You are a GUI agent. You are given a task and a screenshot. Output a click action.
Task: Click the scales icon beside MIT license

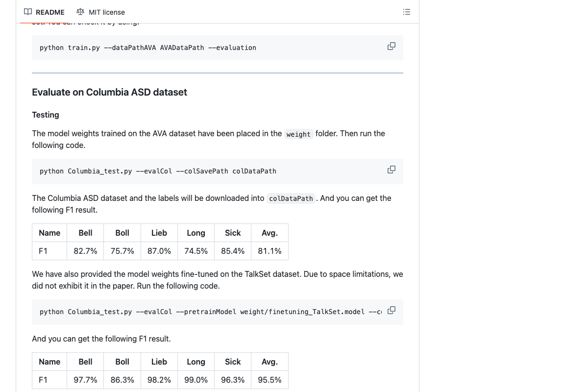[x=80, y=12]
